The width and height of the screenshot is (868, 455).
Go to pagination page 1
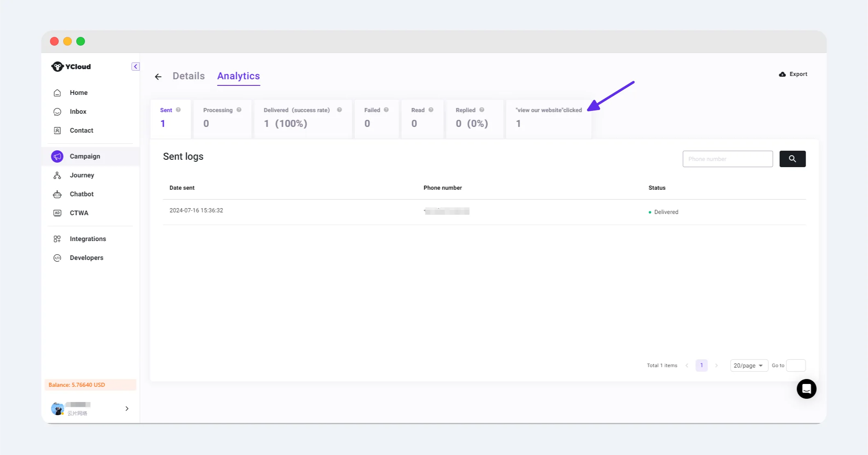pyautogui.click(x=701, y=365)
